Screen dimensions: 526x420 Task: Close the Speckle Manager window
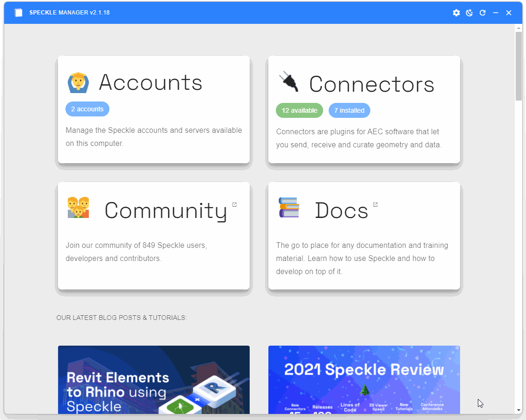coord(509,13)
